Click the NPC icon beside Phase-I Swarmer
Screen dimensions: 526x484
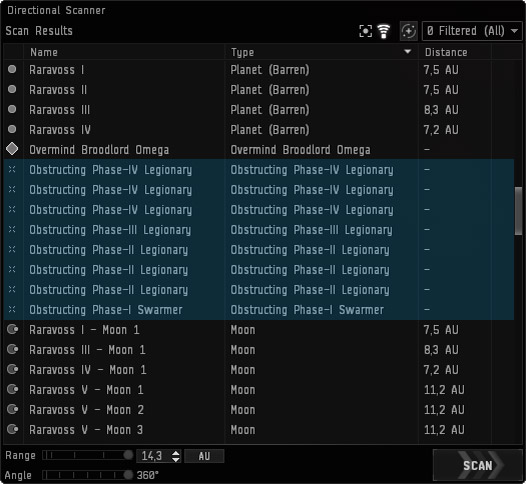(12, 309)
